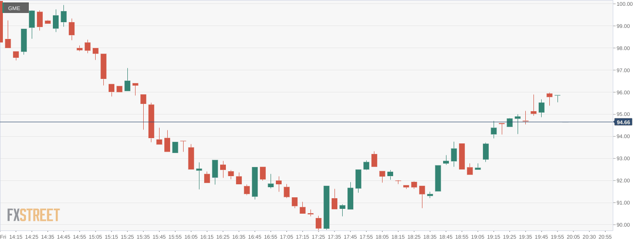
Task: Click the GME symbol label
Action: (x=14, y=8)
